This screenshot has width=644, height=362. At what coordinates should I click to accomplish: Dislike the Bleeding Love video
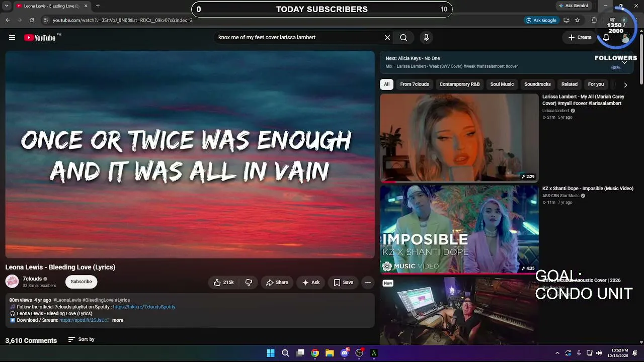tap(249, 283)
